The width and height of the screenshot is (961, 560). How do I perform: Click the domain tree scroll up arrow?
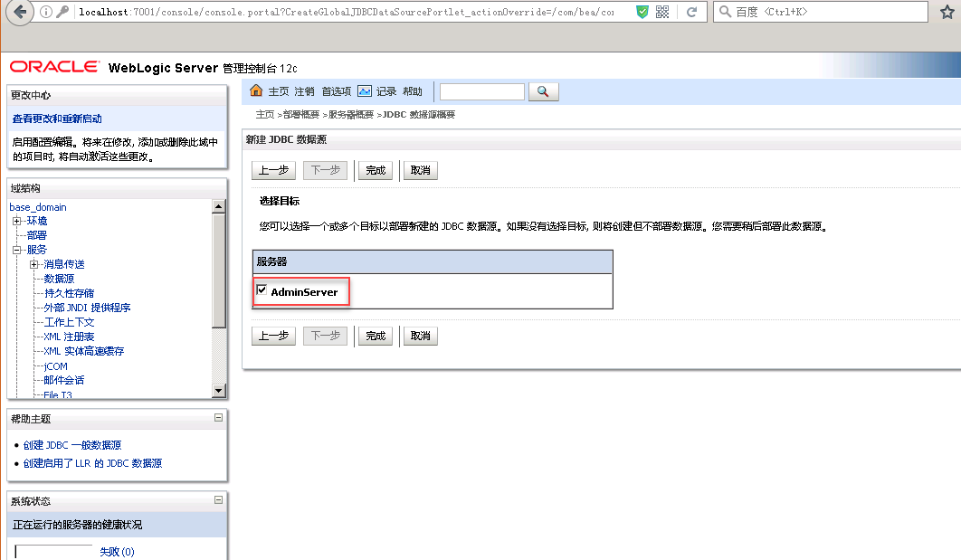click(x=219, y=206)
